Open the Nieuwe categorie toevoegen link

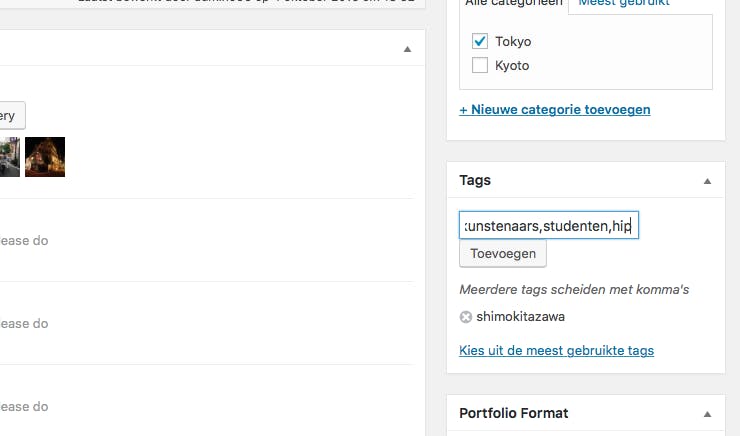pos(554,109)
